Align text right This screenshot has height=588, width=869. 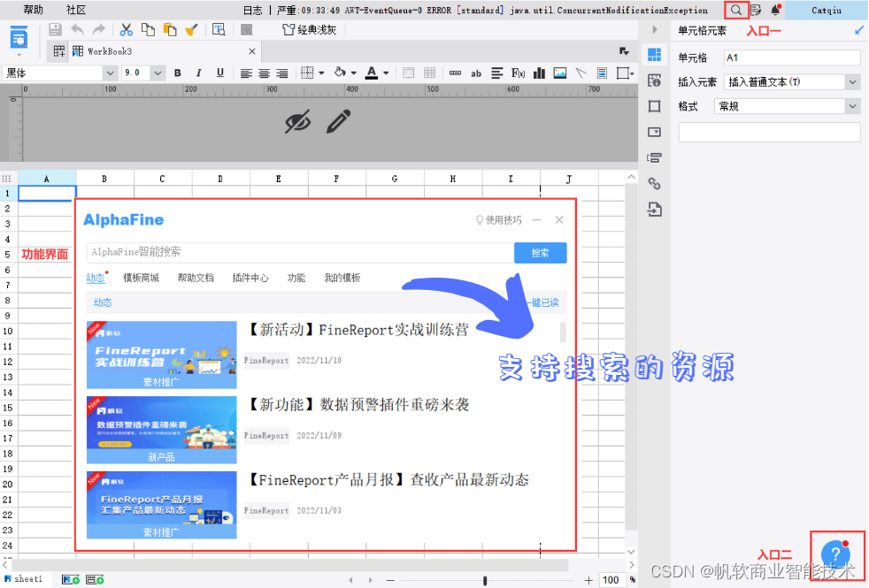click(x=282, y=73)
